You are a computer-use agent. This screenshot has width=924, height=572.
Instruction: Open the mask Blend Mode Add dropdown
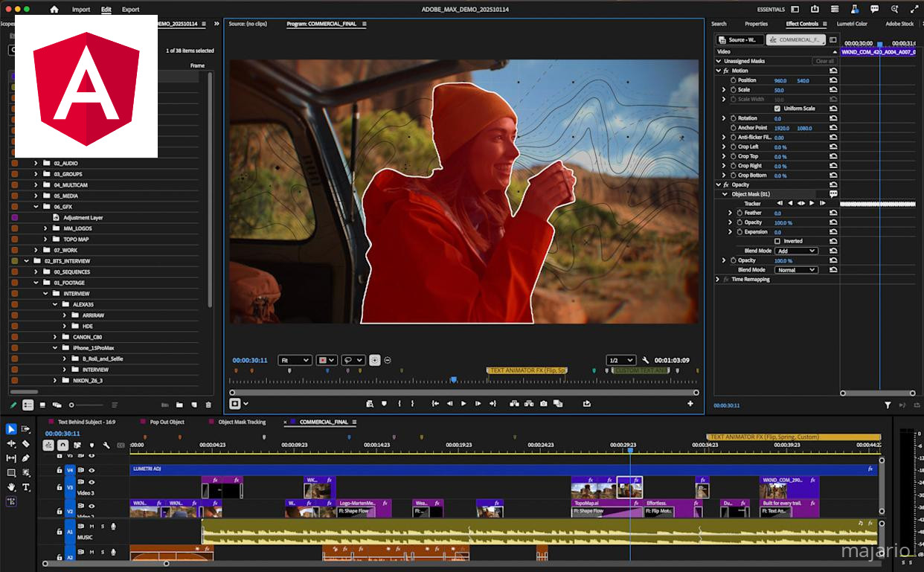795,251
